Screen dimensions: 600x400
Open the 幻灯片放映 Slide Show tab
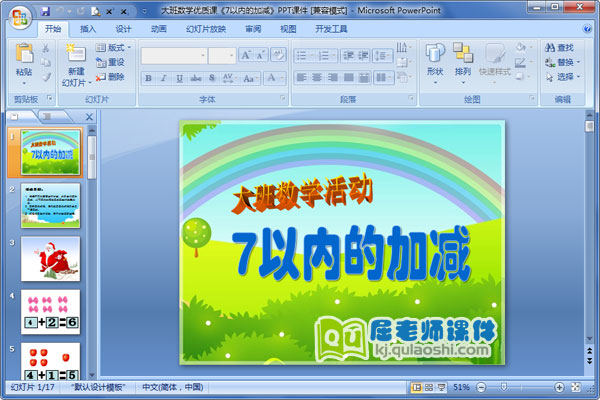click(206, 29)
